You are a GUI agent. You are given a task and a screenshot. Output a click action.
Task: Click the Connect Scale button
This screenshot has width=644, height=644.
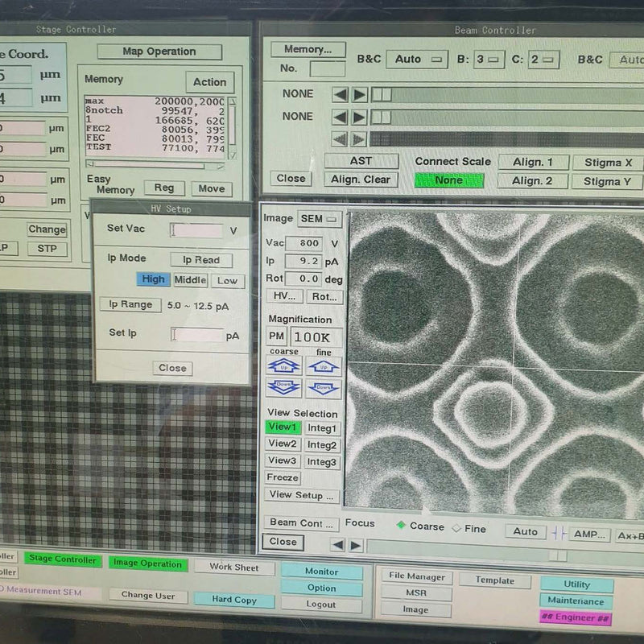click(x=452, y=161)
